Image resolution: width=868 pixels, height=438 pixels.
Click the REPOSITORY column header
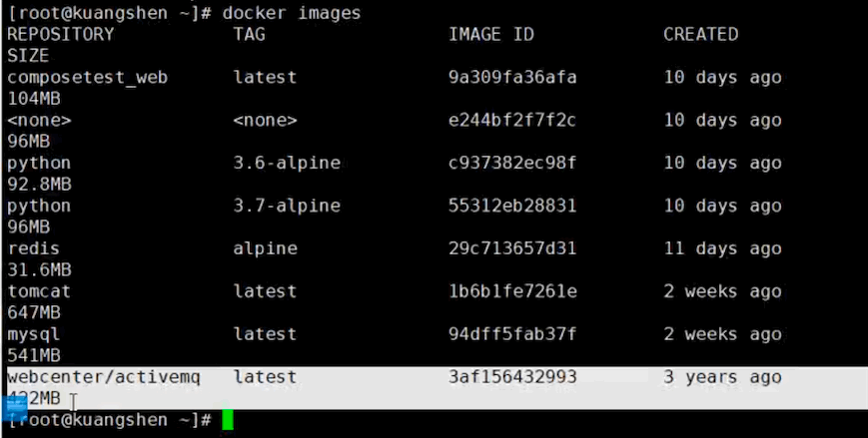pyautogui.click(x=60, y=34)
